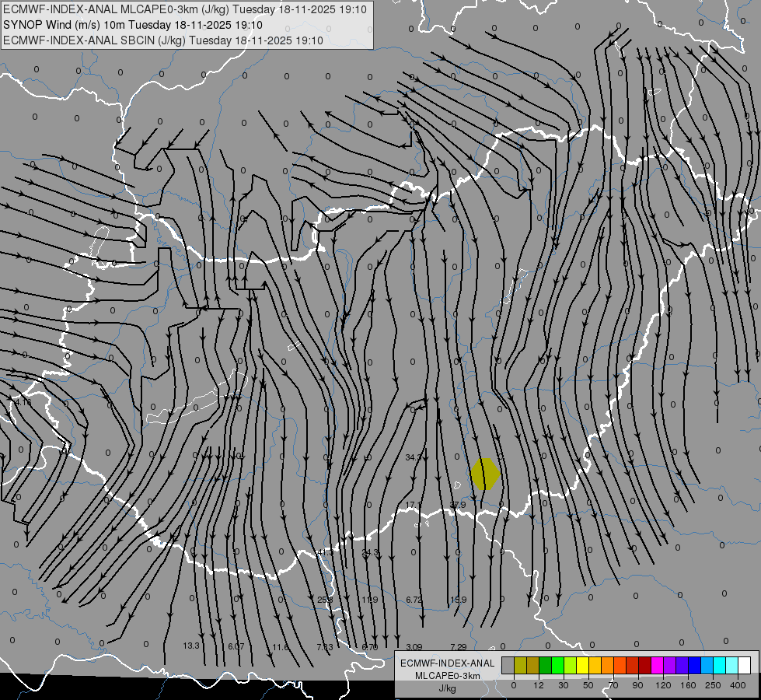Click legend tick label 400

click(738, 685)
